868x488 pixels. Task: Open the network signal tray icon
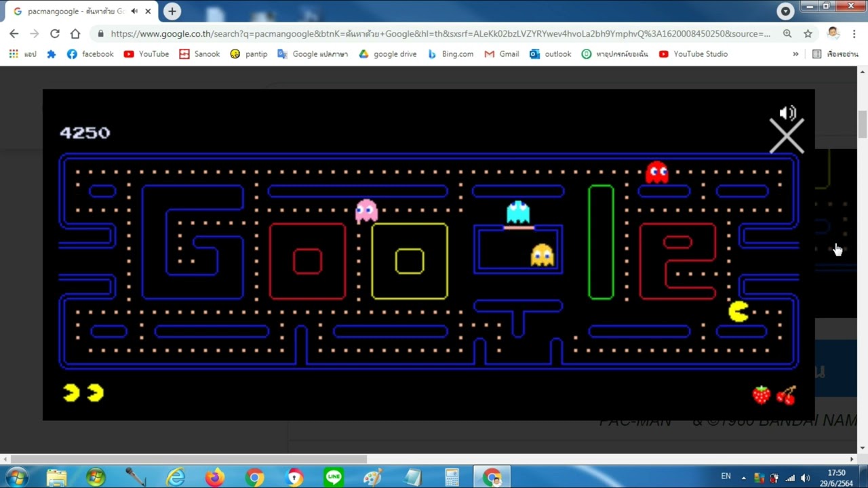click(x=790, y=478)
